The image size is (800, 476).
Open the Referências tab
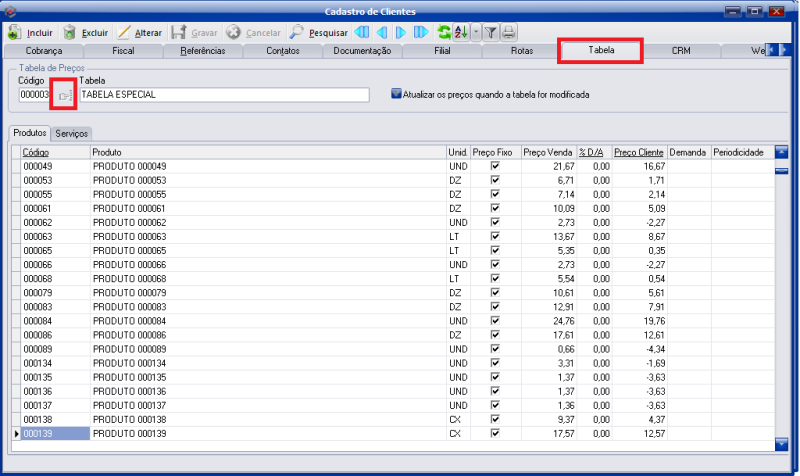(203, 51)
